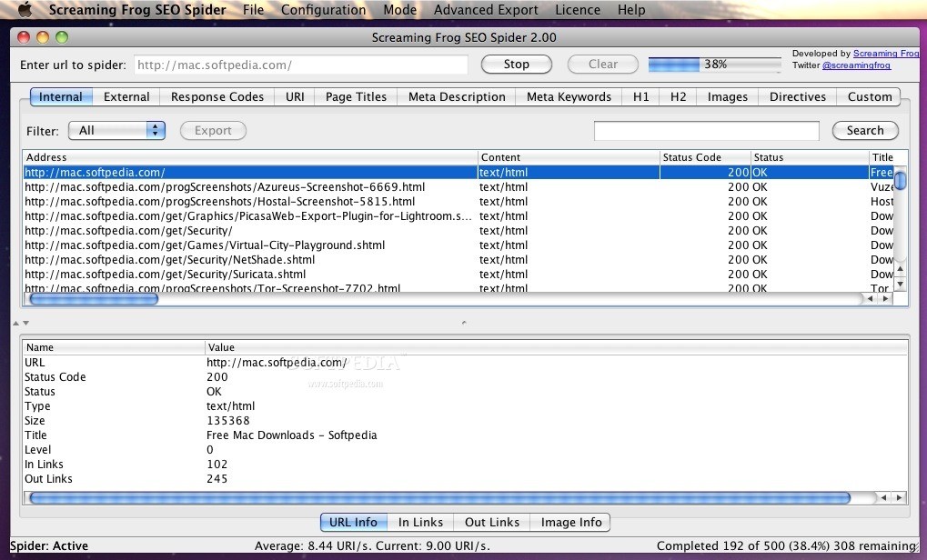Switch to the Response Codes tab
The image size is (927, 560).
pyautogui.click(x=217, y=97)
